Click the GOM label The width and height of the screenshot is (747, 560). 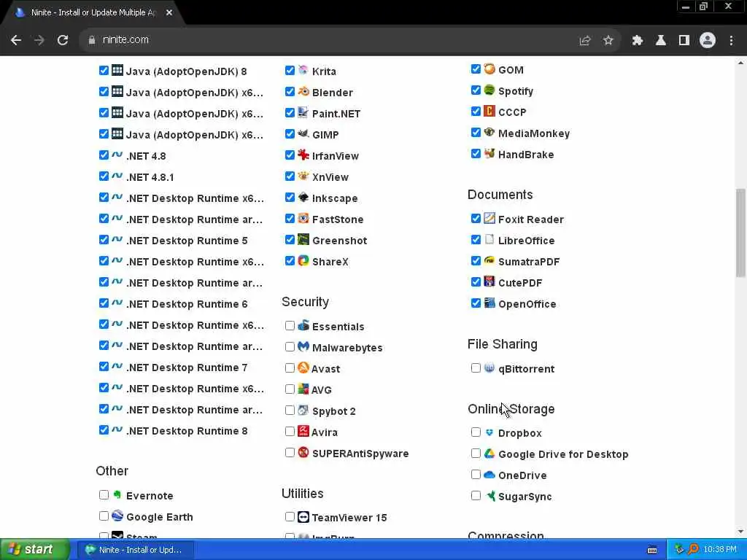[511, 70]
